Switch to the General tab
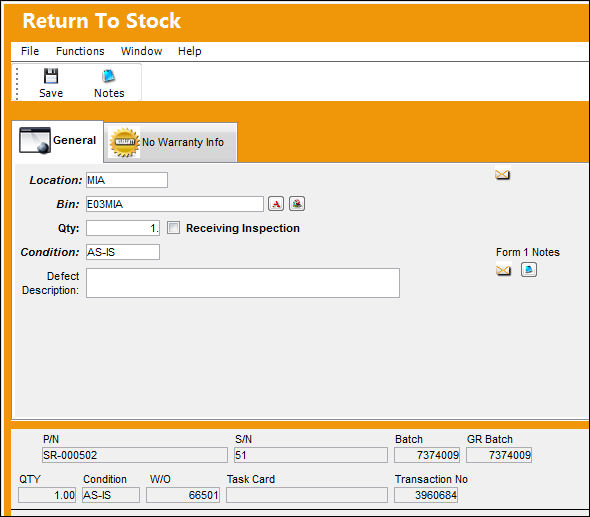The height and width of the screenshot is (517, 590). [58, 141]
